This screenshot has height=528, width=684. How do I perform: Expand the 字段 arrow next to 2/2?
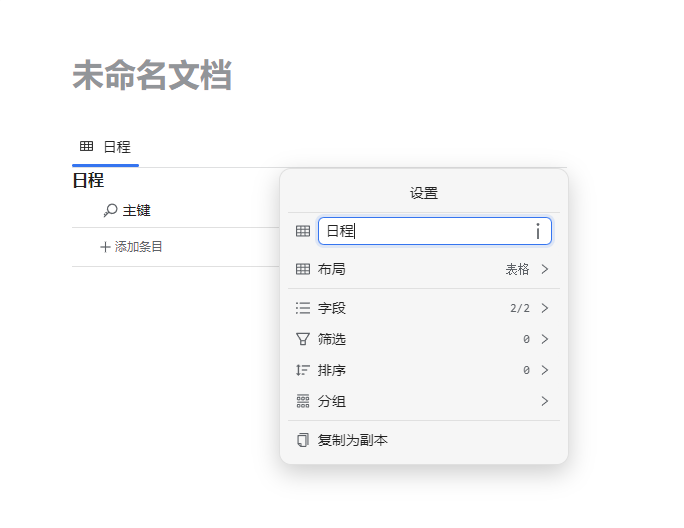pos(545,308)
